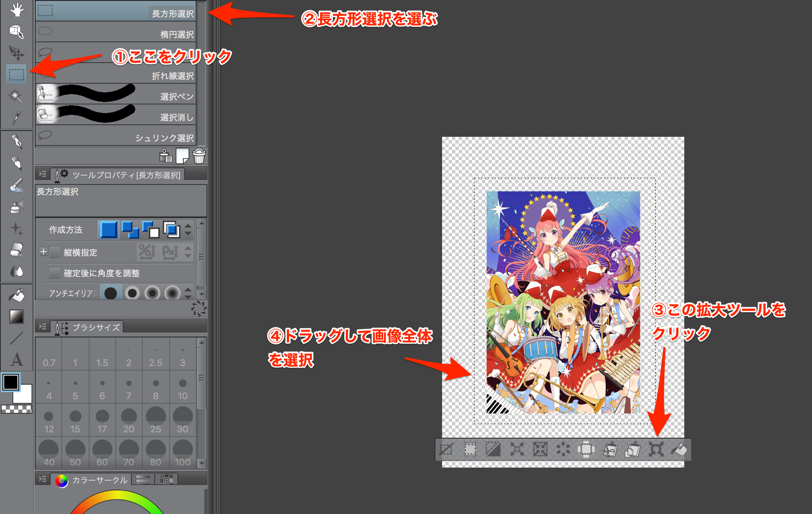The image size is (812, 514).
Task: Click the Fill icon in the selection launcher
Action: 679,449
